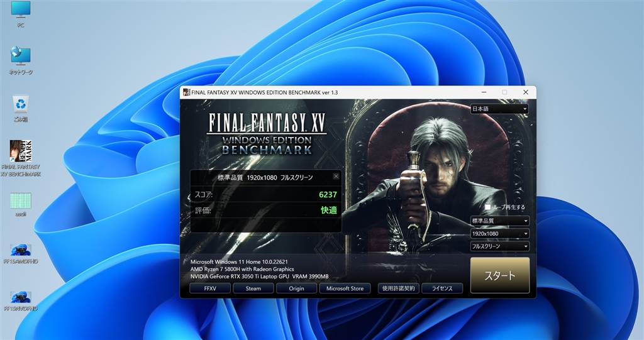This screenshot has height=340, width=644.
Task: Open the 日本語 language dropdown
Action: point(499,109)
